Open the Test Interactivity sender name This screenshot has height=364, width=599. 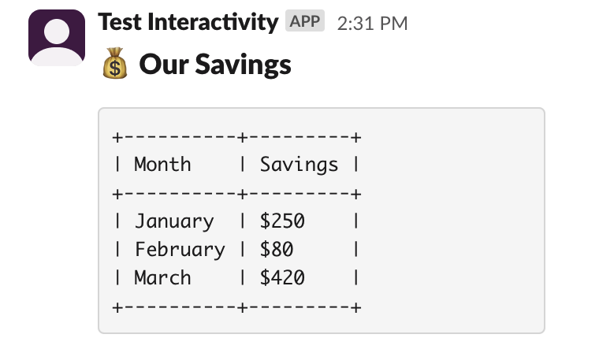(x=188, y=22)
